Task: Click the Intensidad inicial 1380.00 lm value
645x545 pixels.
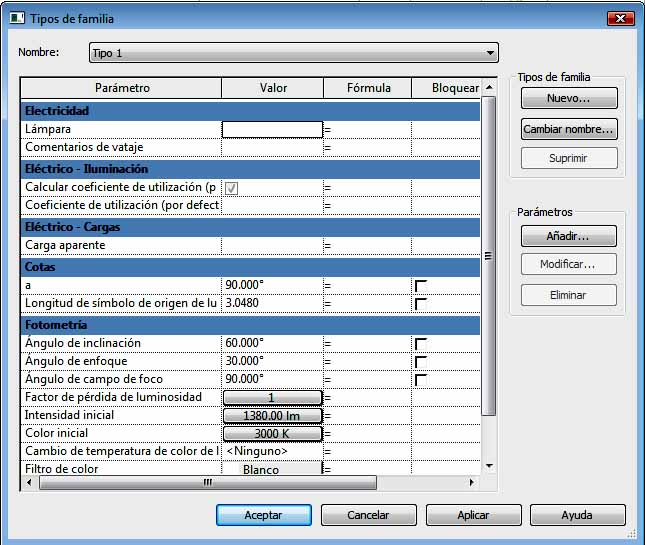Action: [x=272, y=416]
